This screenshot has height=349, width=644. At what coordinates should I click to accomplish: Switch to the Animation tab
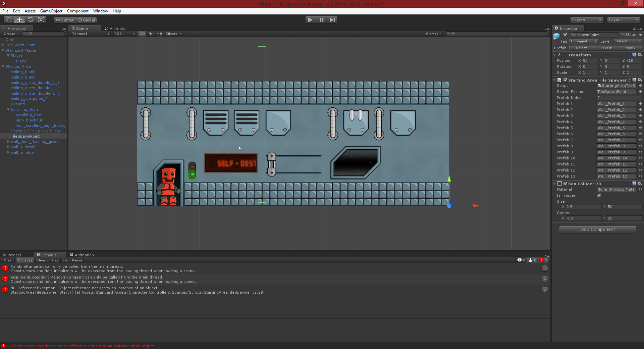click(82, 255)
